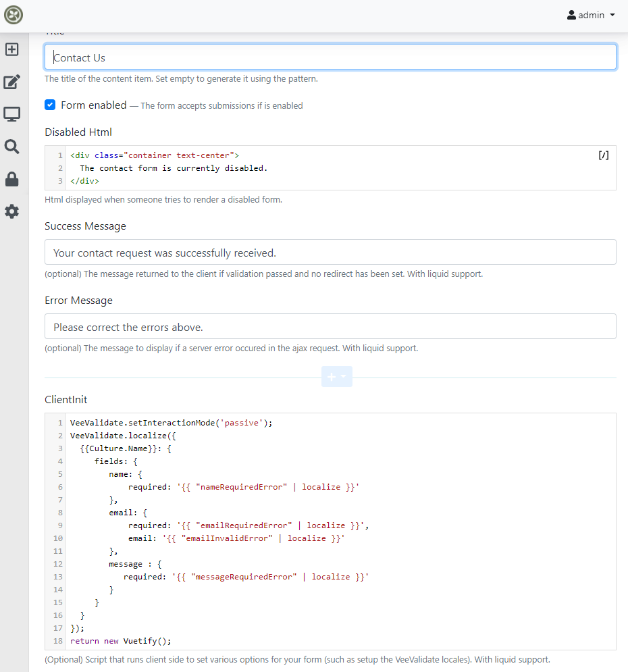Click into the Error Message input field
Viewport: 628px width, 672px height.
tap(330, 327)
